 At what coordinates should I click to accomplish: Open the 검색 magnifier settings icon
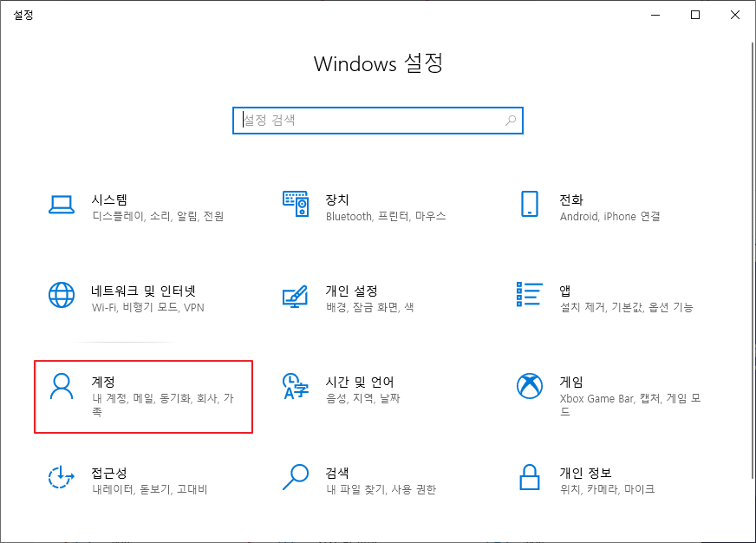click(x=295, y=477)
